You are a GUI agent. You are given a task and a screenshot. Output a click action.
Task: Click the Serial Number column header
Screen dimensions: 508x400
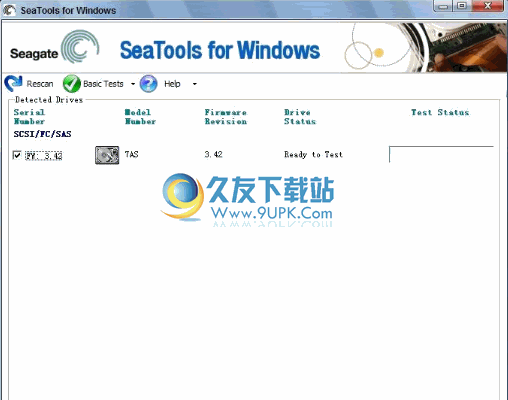click(29, 117)
